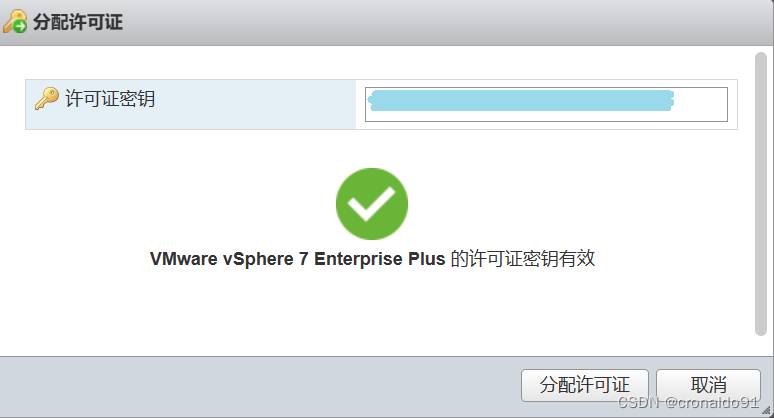Click the blue redacted license key value
The height and width of the screenshot is (418, 774).
point(520,98)
